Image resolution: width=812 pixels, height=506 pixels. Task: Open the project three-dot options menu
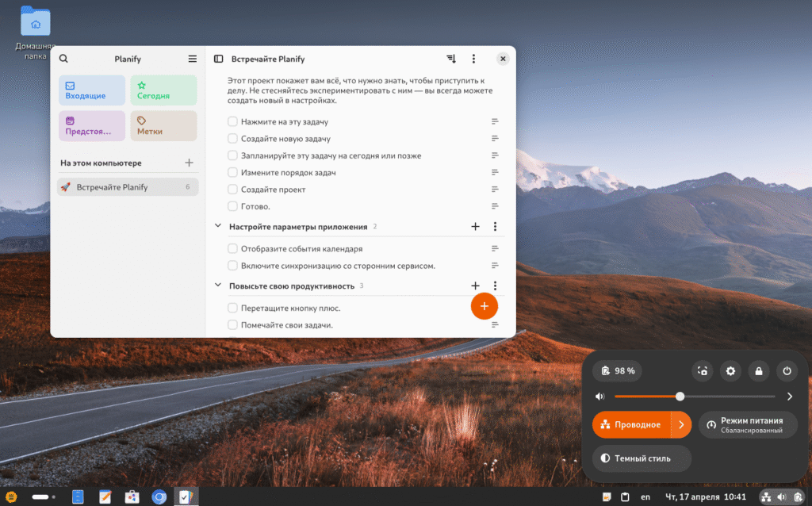473,59
